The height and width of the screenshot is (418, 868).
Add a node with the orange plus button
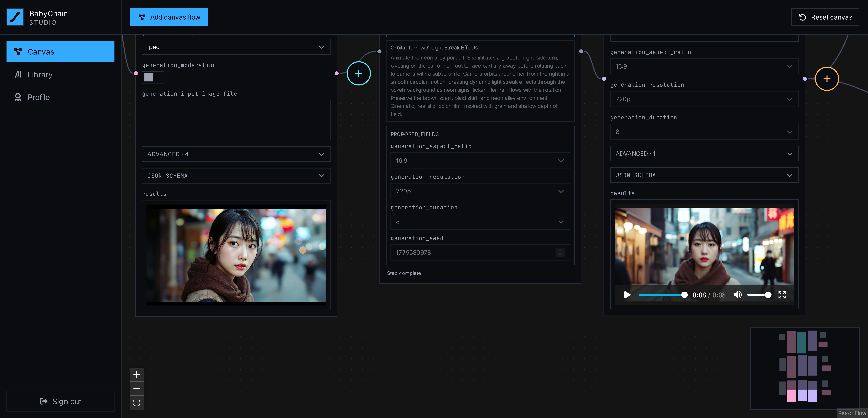click(x=827, y=79)
